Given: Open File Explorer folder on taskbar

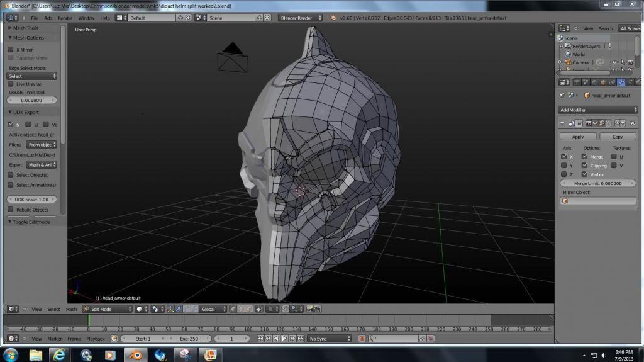Looking at the screenshot, I should coord(36,354).
